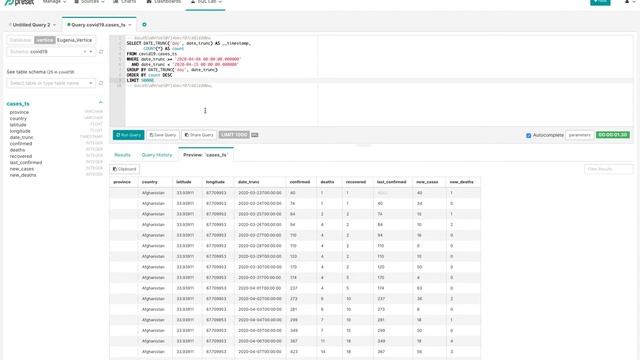Click the pane resize handle below toolbar

tap(364, 145)
